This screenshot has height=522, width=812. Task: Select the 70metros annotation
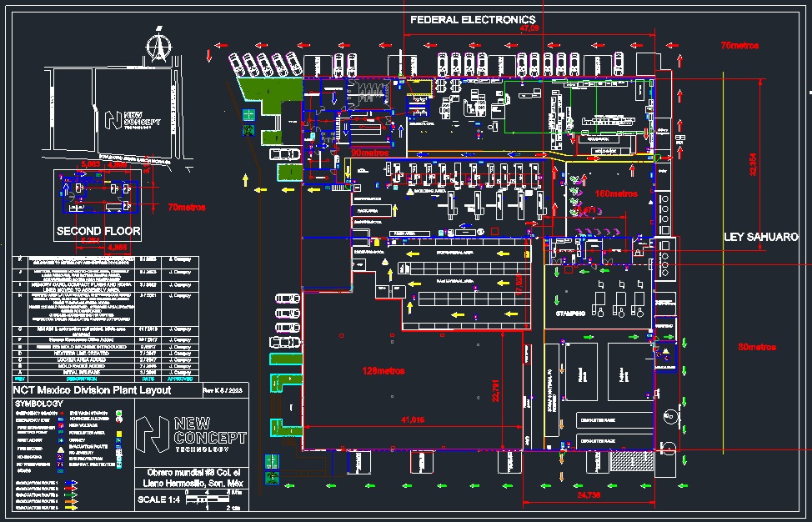[187, 207]
